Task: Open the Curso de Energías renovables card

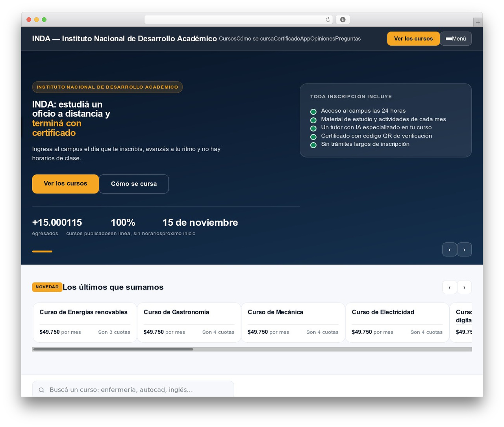Action: [x=85, y=322]
